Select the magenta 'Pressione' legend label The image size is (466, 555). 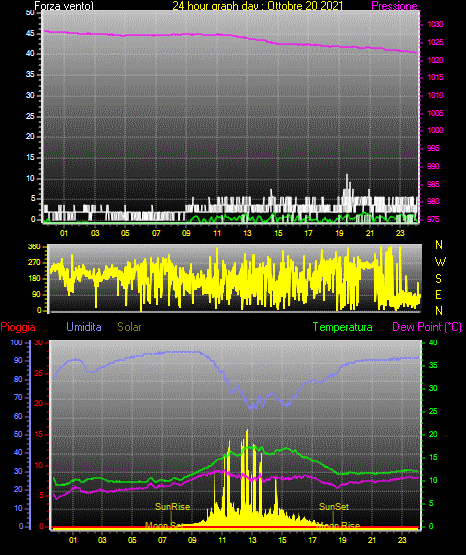[394, 6]
